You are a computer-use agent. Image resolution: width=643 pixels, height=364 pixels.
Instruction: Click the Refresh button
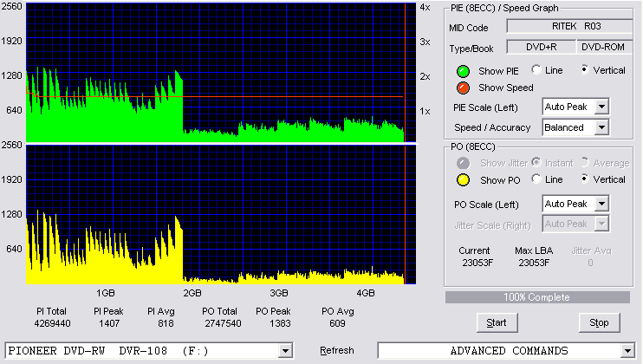(x=337, y=351)
